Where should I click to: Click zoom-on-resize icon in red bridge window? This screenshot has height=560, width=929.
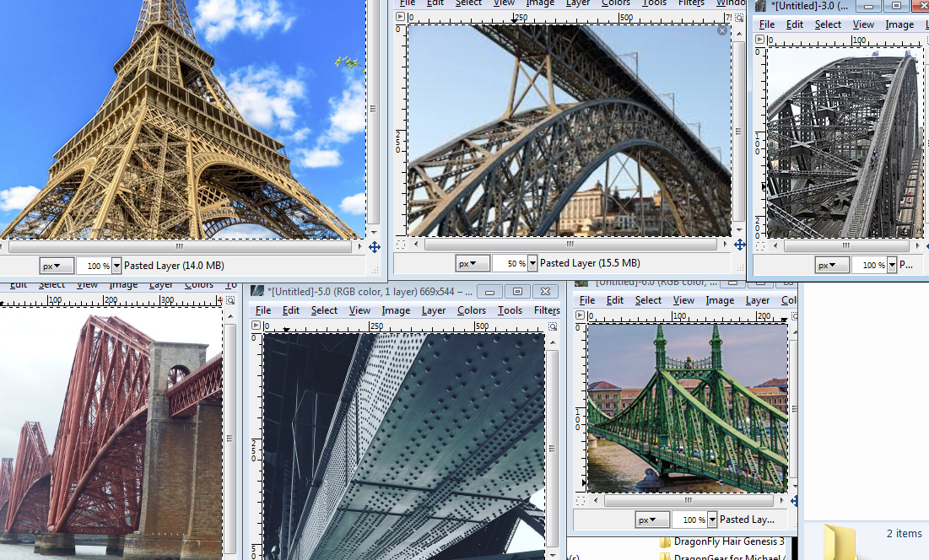coord(230,300)
